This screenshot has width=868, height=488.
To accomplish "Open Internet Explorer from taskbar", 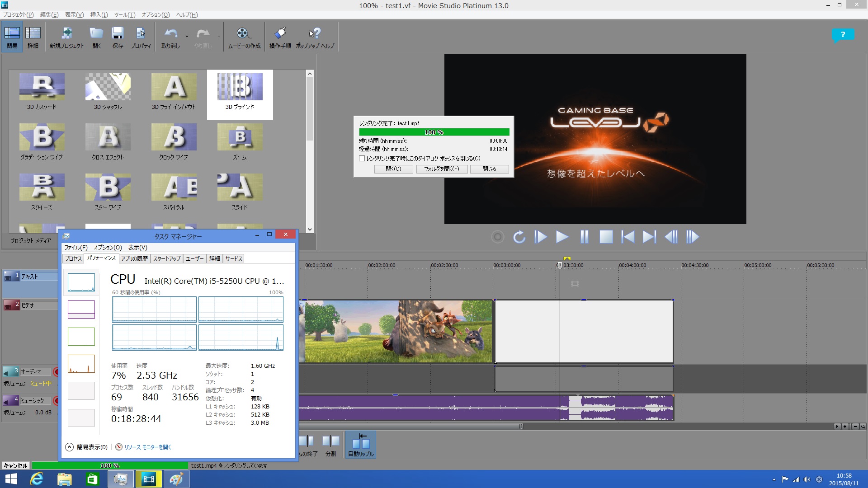I will click(37, 479).
